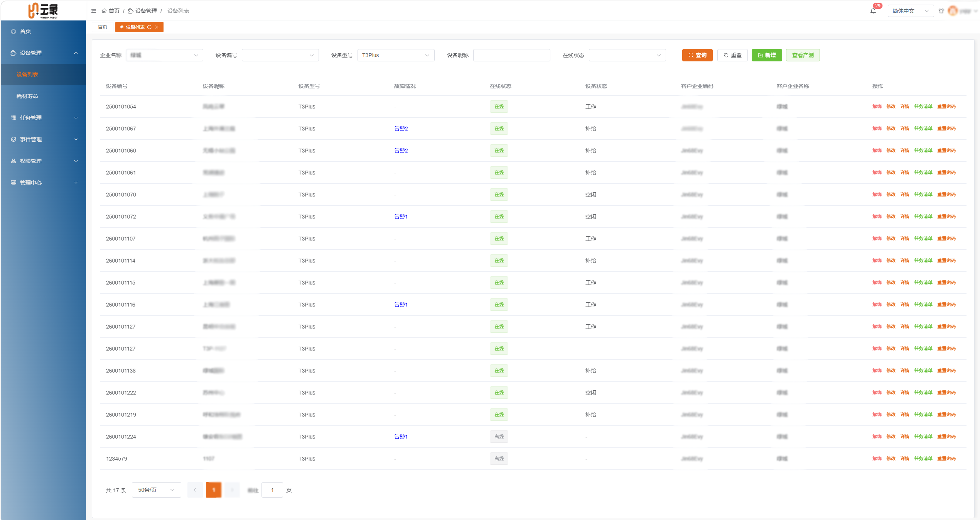Expand the 管理中心 sidebar menu

pyautogui.click(x=44, y=183)
